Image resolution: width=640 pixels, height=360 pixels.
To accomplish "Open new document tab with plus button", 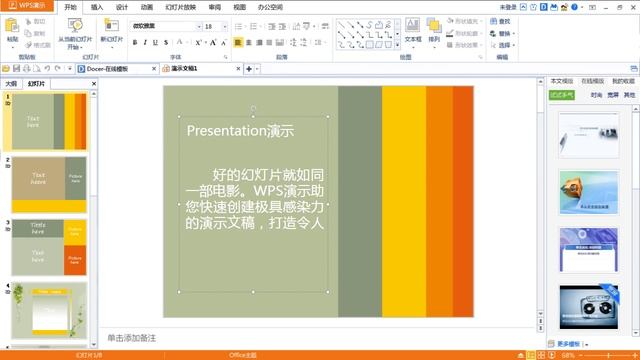I will (249, 69).
